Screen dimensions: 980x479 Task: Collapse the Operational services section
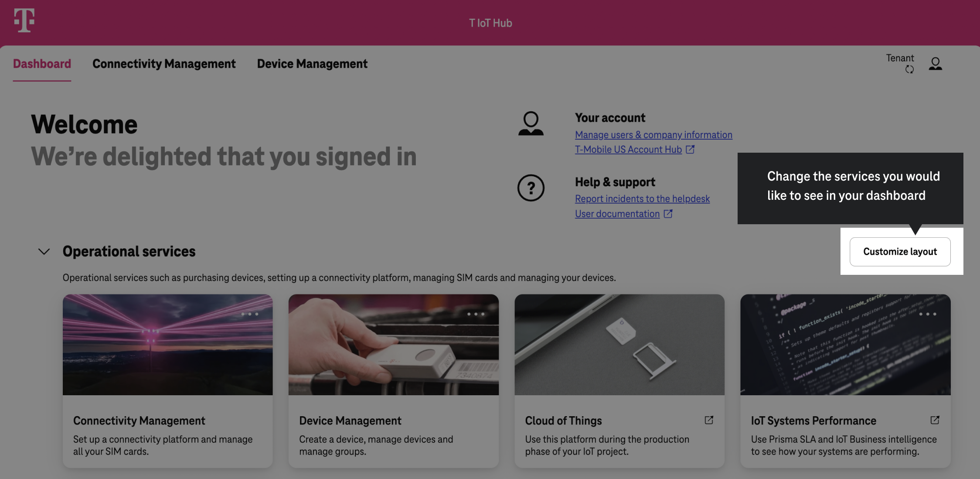(x=44, y=252)
